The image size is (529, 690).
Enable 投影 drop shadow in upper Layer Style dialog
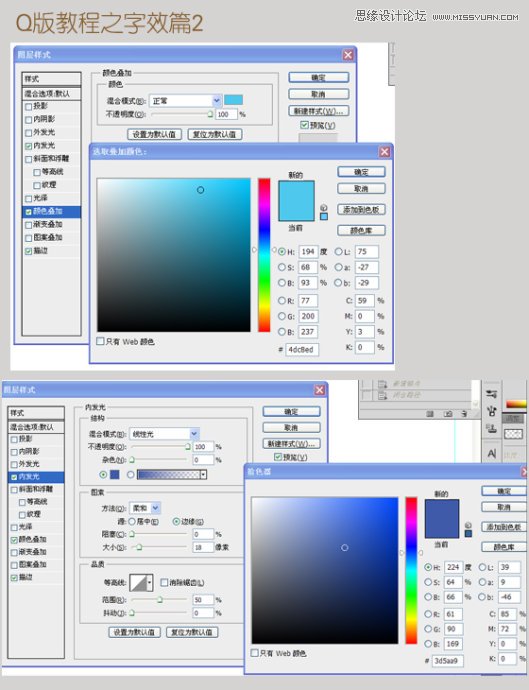coord(29,106)
